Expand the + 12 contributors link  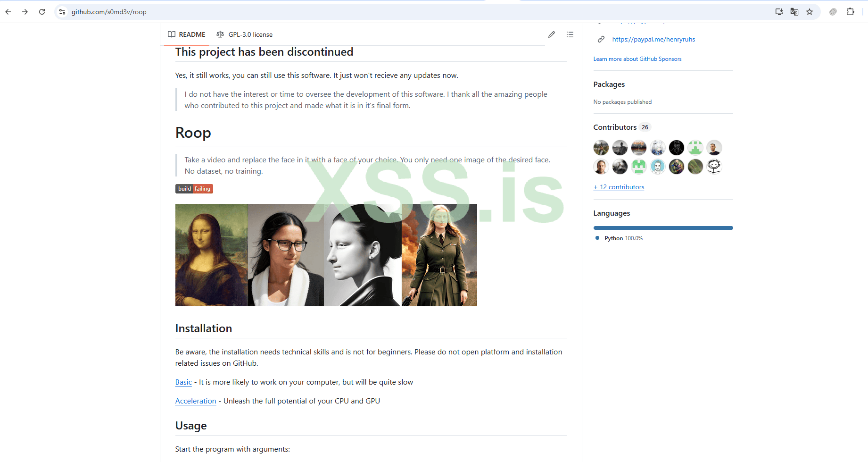619,187
